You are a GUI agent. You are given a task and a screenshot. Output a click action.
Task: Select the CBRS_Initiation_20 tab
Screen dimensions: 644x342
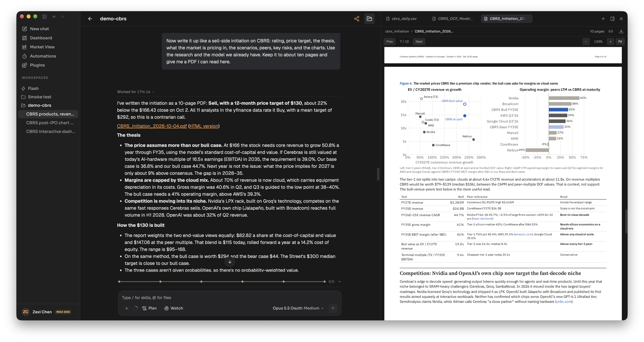pos(507,19)
